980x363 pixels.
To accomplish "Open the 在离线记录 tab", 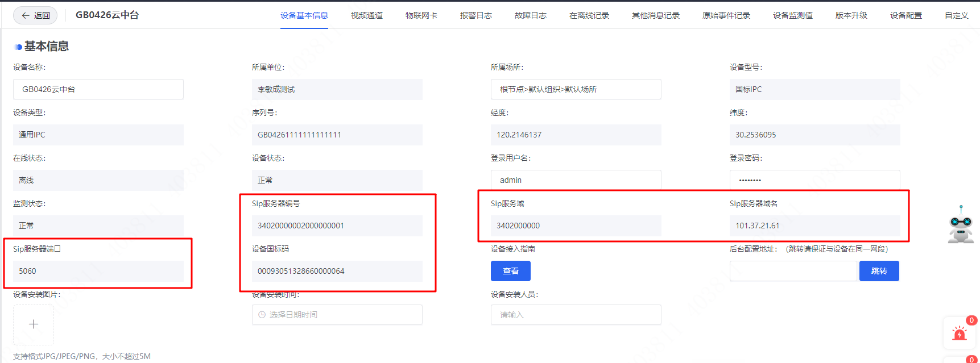I will (589, 15).
